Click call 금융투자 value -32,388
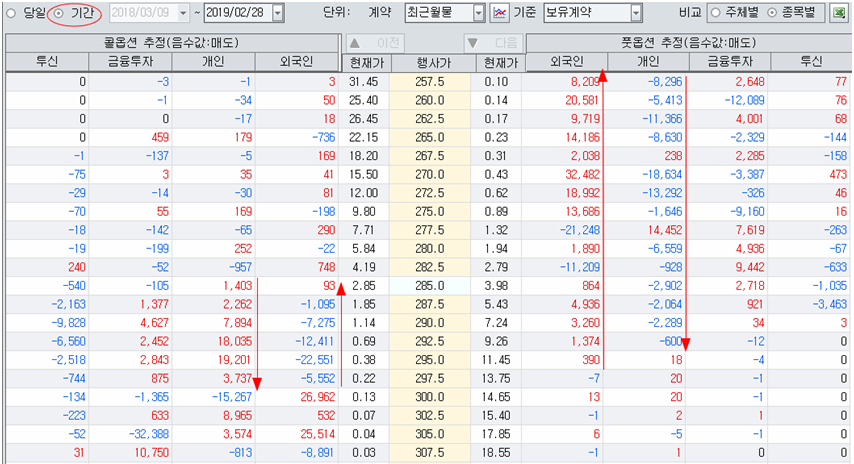The height and width of the screenshot is (464, 854). point(149,434)
